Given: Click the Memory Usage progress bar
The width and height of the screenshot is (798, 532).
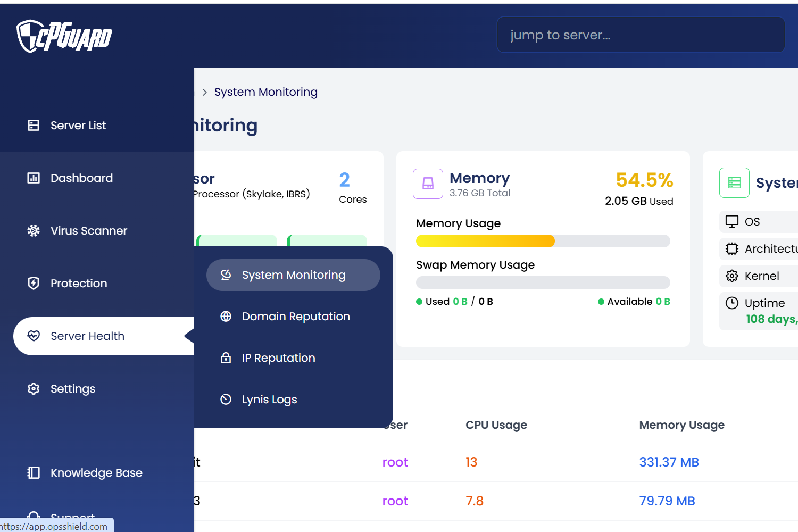Looking at the screenshot, I should 543,241.
